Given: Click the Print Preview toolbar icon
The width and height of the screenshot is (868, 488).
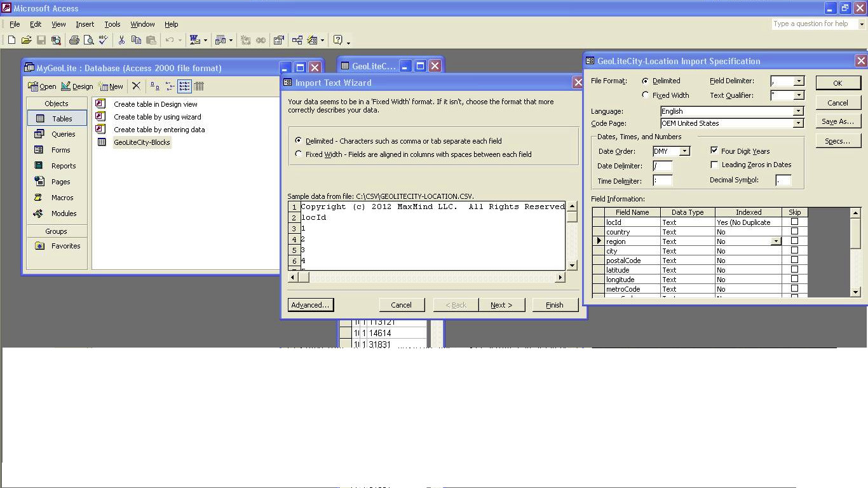Looking at the screenshot, I should point(88,40).
